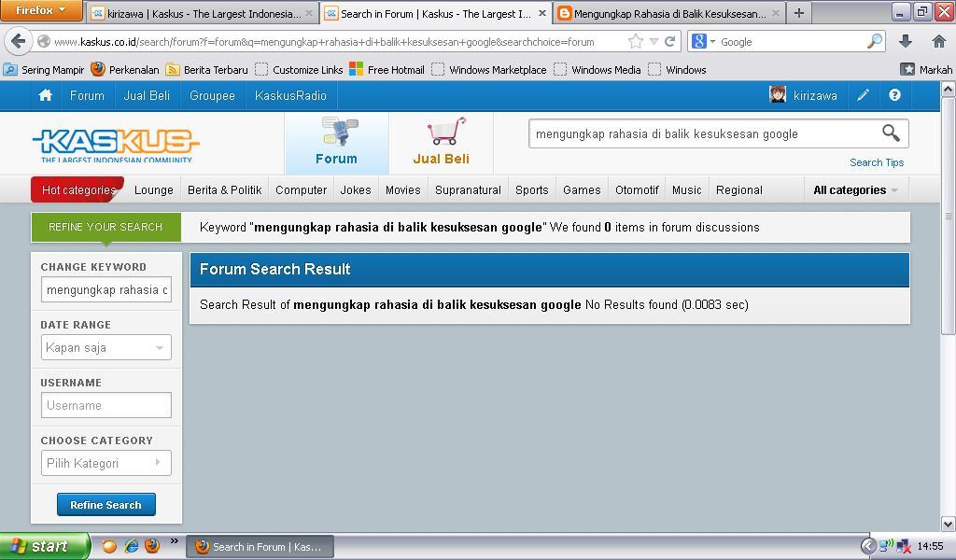Open URL history dropdown arrow
The image size is (956, 560).
[654, 41]
